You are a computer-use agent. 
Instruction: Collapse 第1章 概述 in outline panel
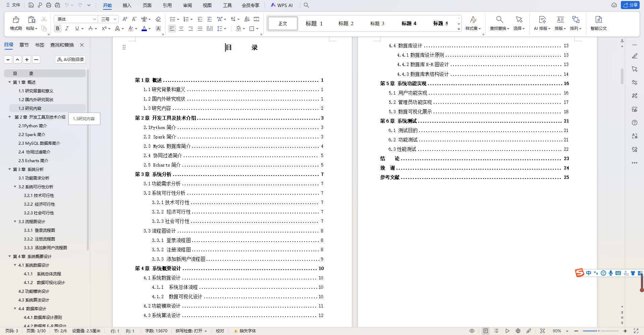(x=9, y=82)
